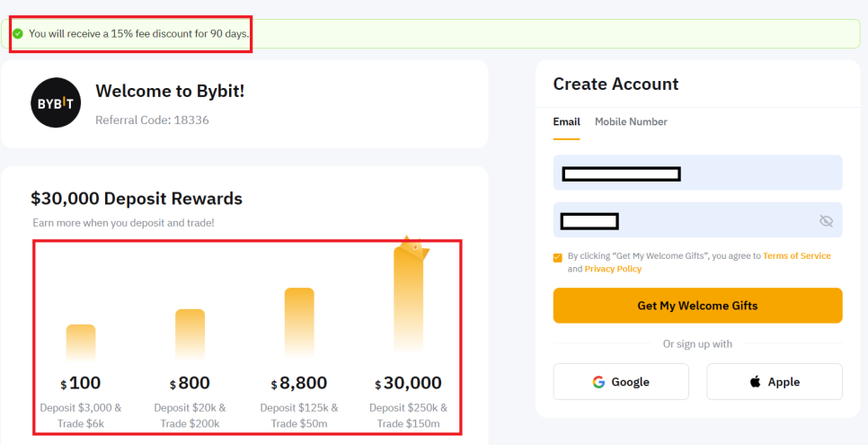
Task: Focus the password input field
Action: click(697, 220)
